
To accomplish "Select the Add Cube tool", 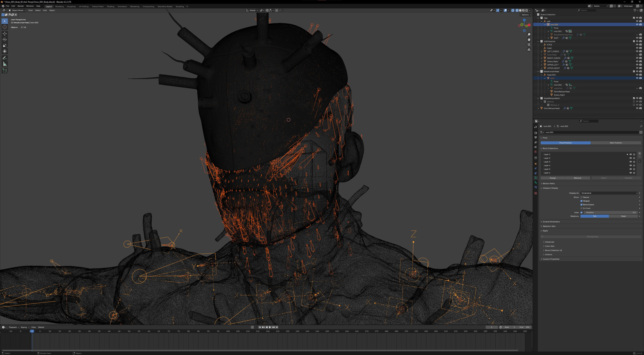I will click(x=5, y=71).
